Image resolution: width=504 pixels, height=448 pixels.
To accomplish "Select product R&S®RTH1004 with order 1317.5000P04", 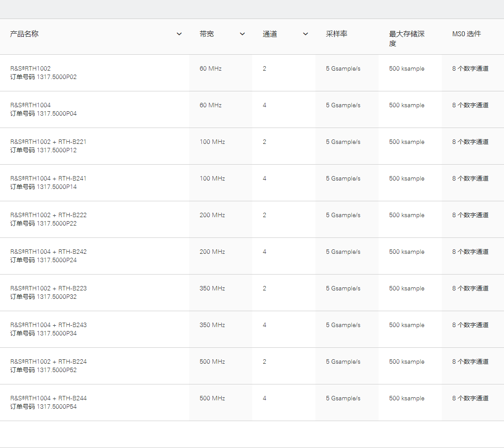I will coord(43,109).
